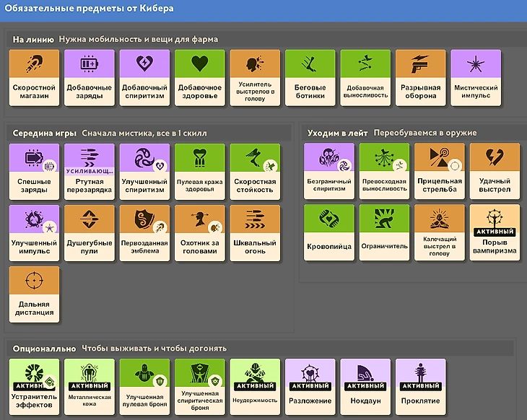Select the Скоростной магазин item card
527x420 pixels.
pyautogui.click(x=34, y=78)
